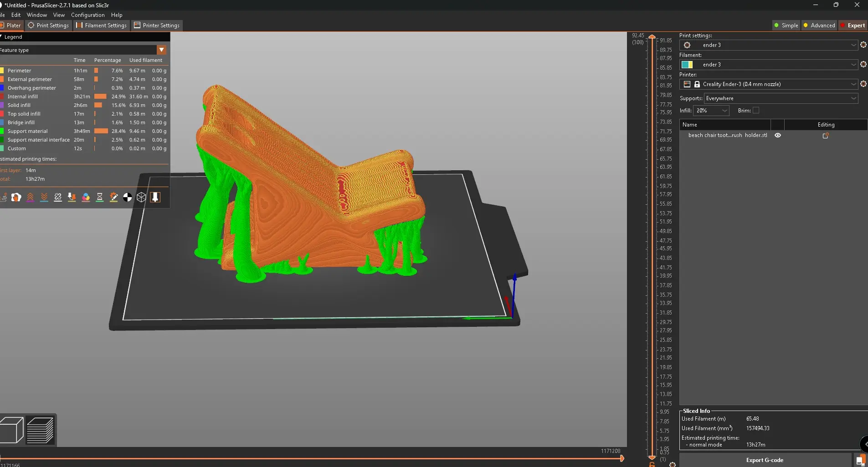The image size is (868, 467).
Task: Switch to Print Settings tab
Action: point(48,25)
